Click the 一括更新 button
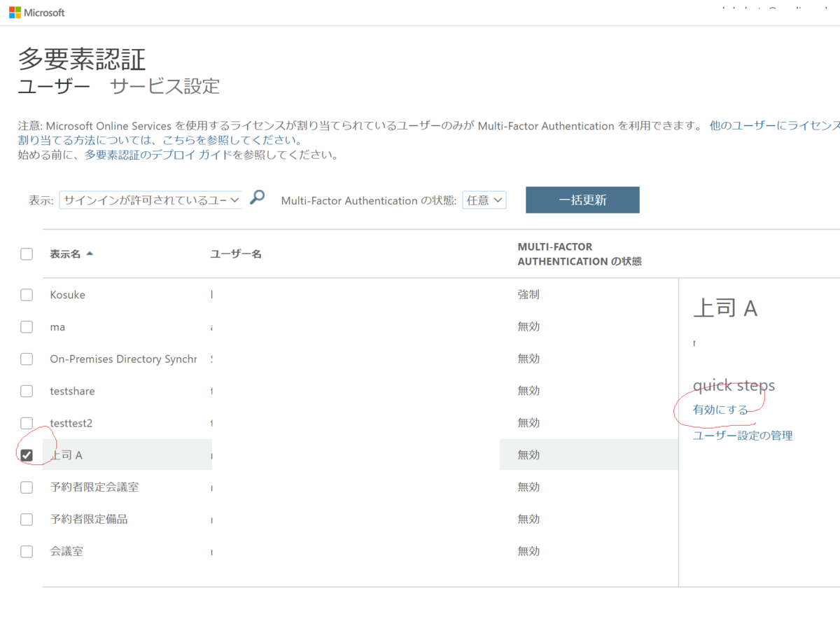This screenshot has height=631, width=840. pyautogui.click(x=582, y=200)
